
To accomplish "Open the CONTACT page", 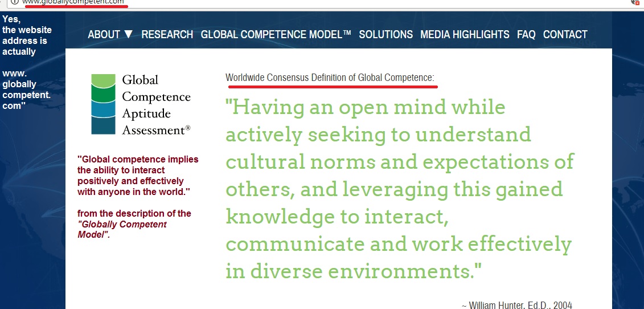I will point(565,35).
